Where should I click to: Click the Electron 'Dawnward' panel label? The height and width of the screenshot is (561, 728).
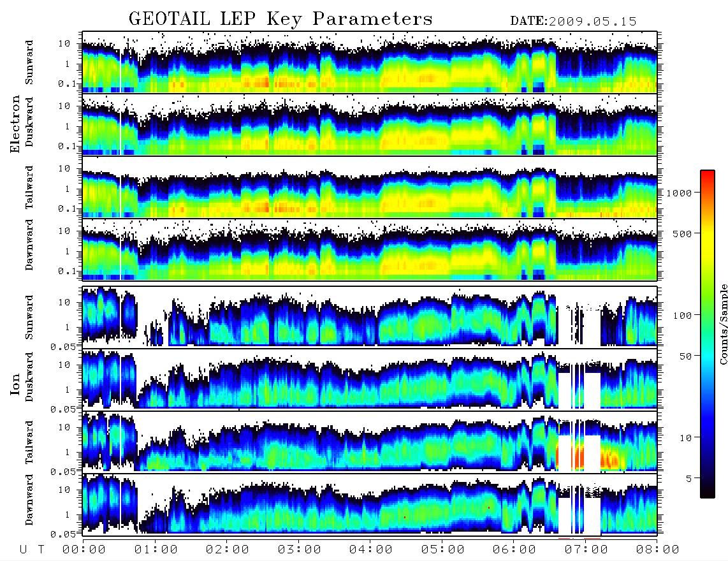[29, 245]
